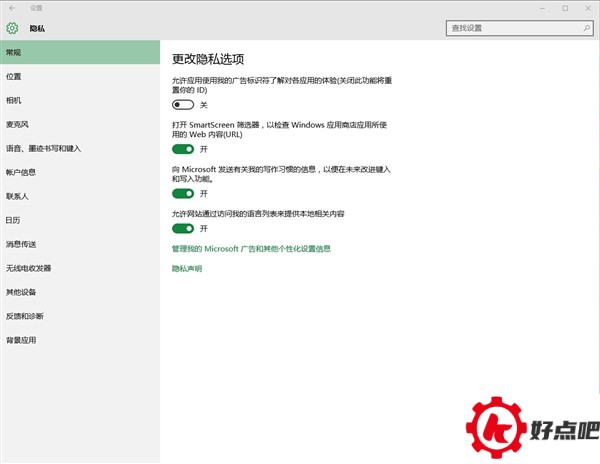Select the 常规 category
This screenshot has width=600, height=464.
pyautogui.click(x=80, y=52)
